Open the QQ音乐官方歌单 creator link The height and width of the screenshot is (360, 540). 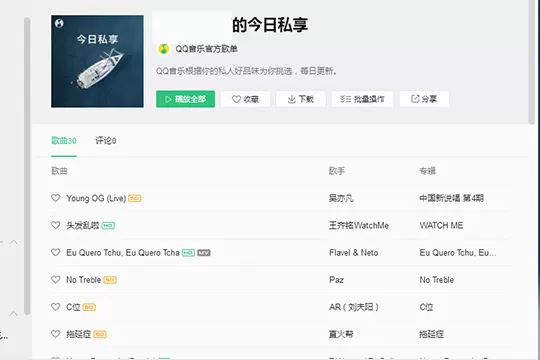click(x=206, y=49)
